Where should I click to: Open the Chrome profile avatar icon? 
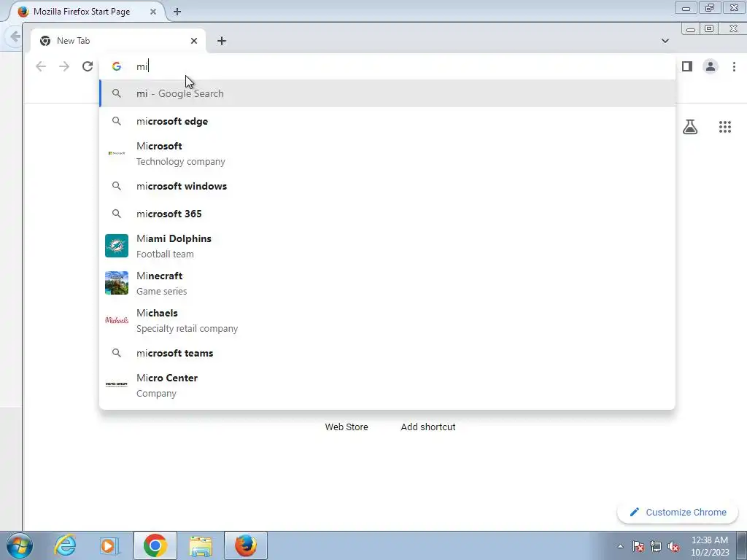711,66
